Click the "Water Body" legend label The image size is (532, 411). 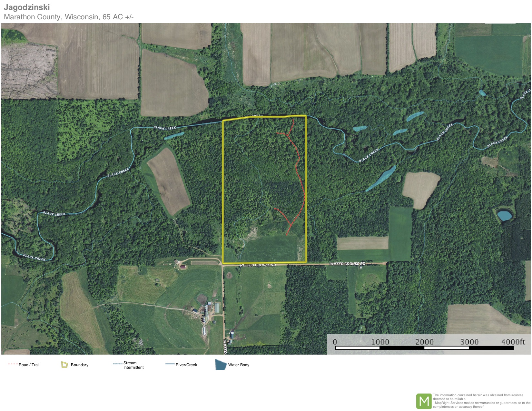tap(239, 365)
